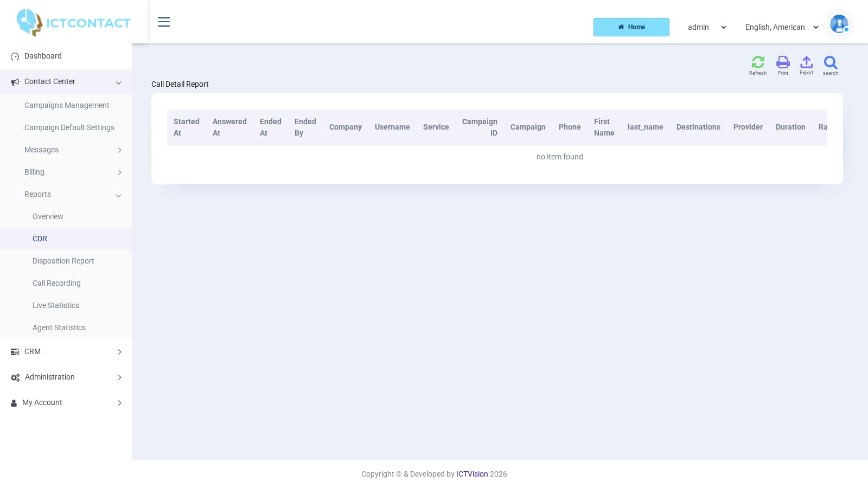Toggle the hamburger sidebar menu icon

[x=164, y=22]
